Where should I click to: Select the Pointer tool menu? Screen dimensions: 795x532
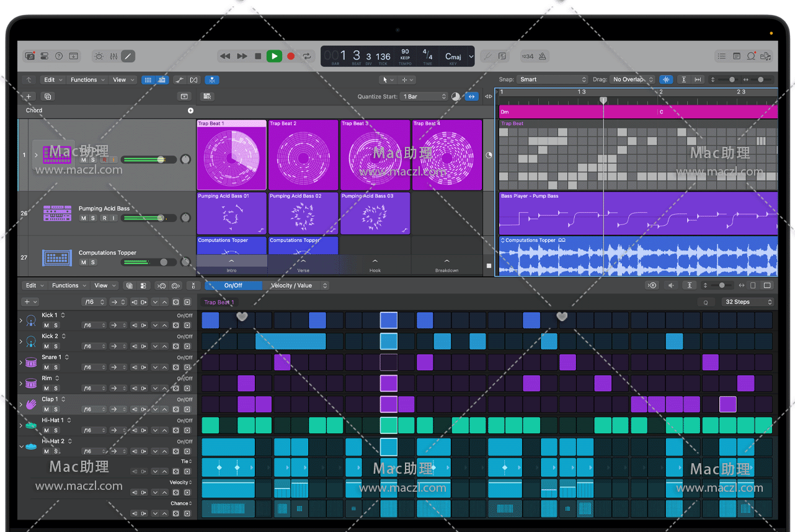click(389, 79)
